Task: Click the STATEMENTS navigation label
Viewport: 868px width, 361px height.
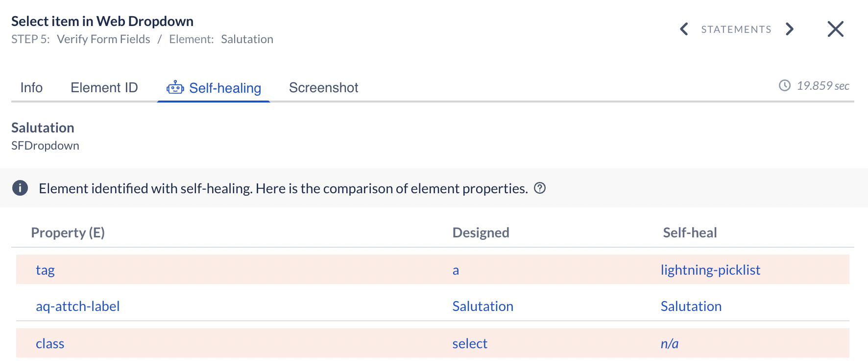Action: click(x=736, y=29)
